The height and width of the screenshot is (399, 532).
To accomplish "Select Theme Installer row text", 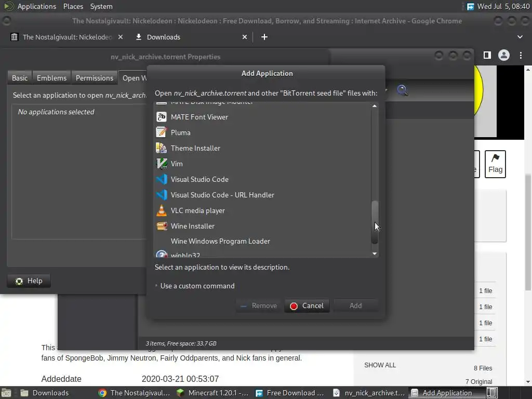I will click(x=195, y=148).
